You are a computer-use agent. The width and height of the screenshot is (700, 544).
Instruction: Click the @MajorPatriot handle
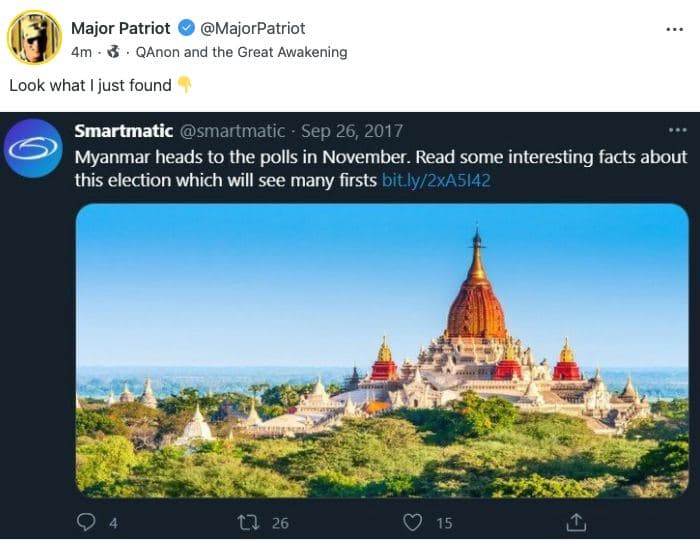pos(254,28)
